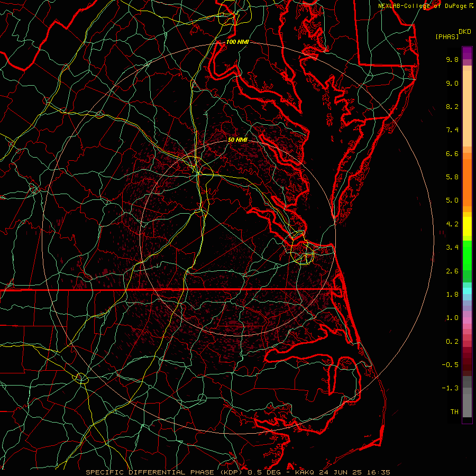The image size is (476, 476).
Task: Click the TH threshold label on the legend
Action: 454,412
